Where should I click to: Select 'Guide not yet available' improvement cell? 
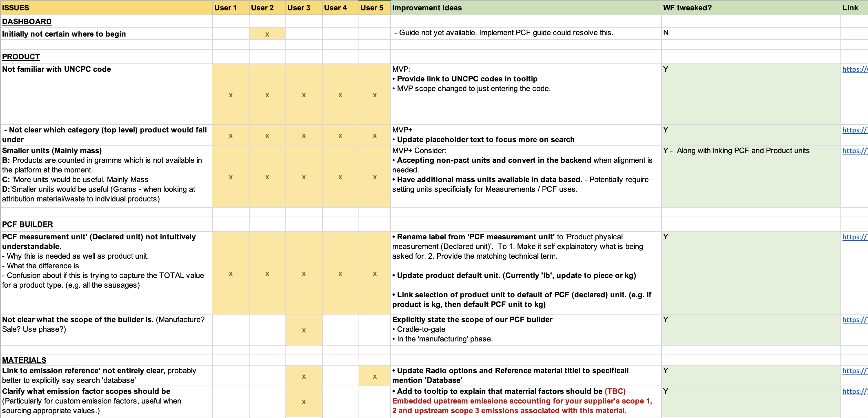tap(526, 33)
